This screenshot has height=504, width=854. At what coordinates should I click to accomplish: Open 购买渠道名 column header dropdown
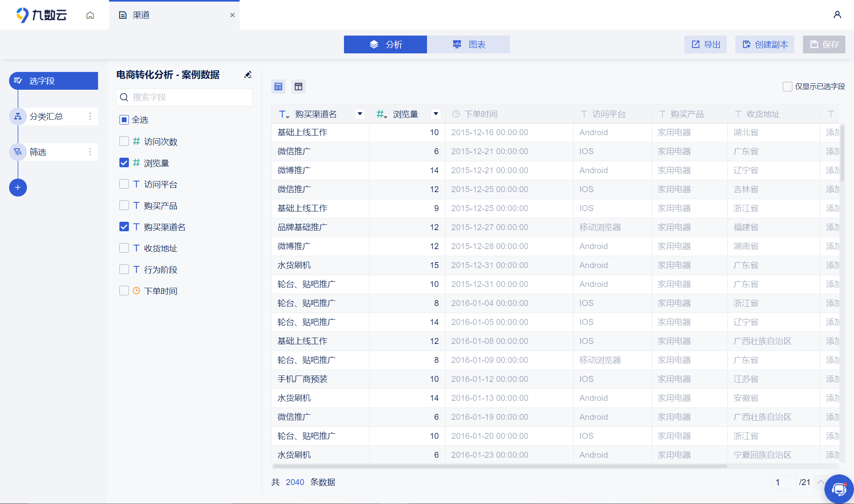tap(360, 114)
